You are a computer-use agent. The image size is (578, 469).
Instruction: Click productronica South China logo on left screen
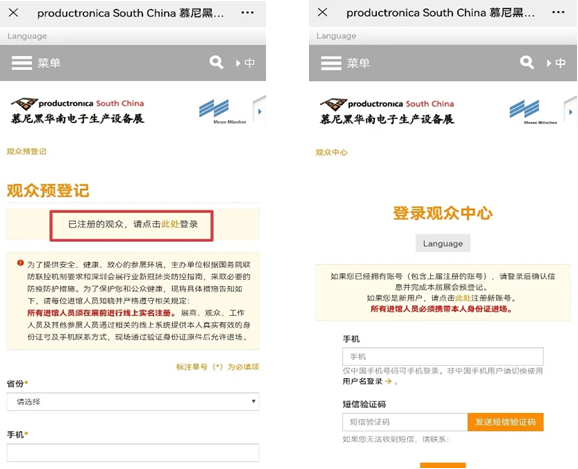tap(77, 111)
